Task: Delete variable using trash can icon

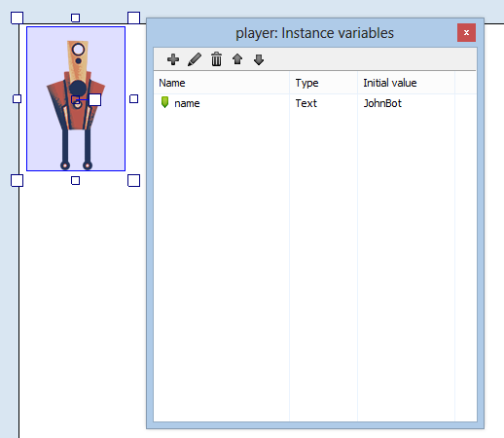Action: click(216, 59)
